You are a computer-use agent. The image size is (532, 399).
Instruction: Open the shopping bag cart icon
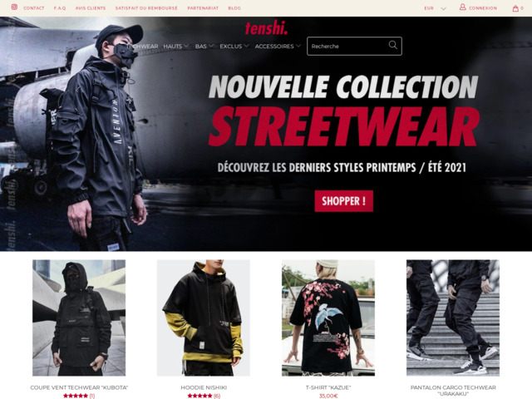click(515, 8)
